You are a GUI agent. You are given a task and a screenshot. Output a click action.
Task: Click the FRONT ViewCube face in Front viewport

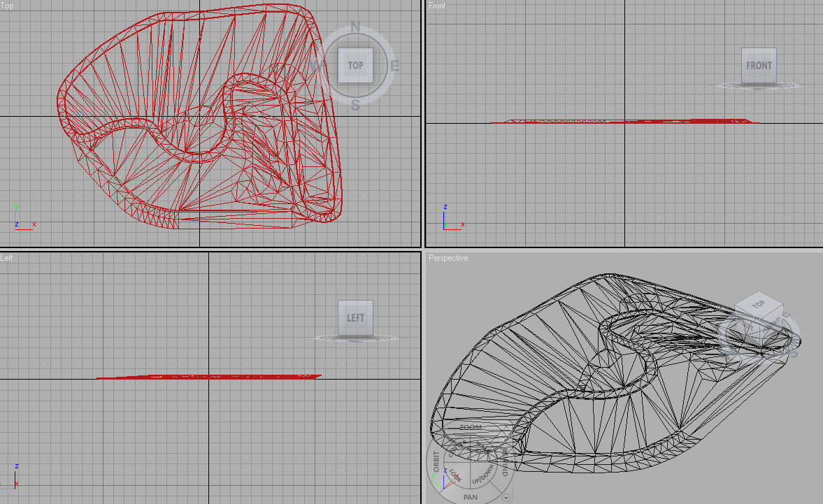point(759,66)
